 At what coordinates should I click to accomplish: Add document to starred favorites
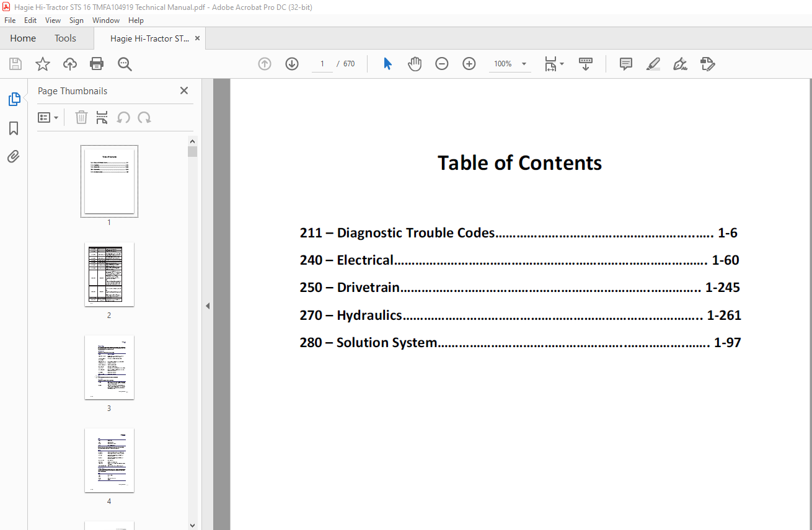click(x=42, y=64)
